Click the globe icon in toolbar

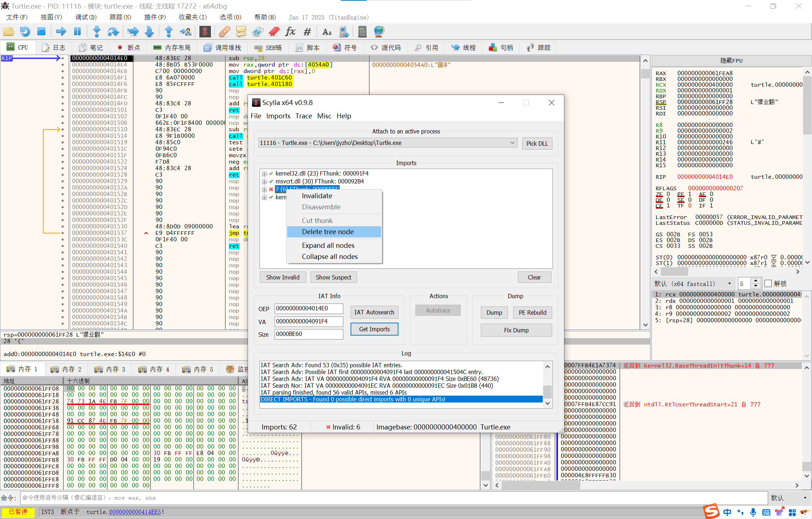pos(379,32)
